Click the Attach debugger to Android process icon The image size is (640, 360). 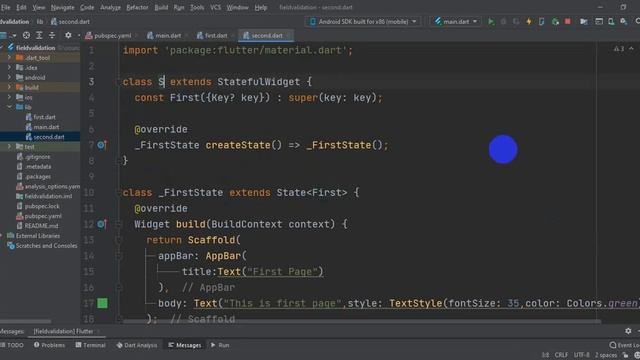click(555, 22)
